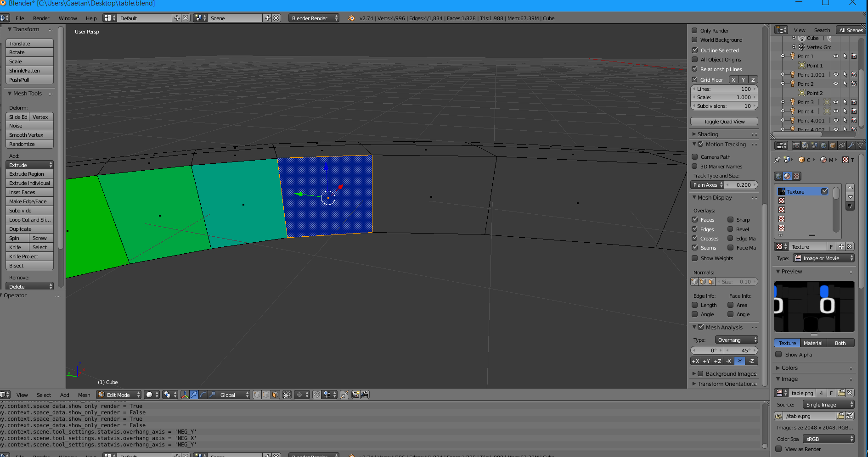
Task: Toggle the 3D manipulator axis widget icon
Action: (x=185, y=395)
